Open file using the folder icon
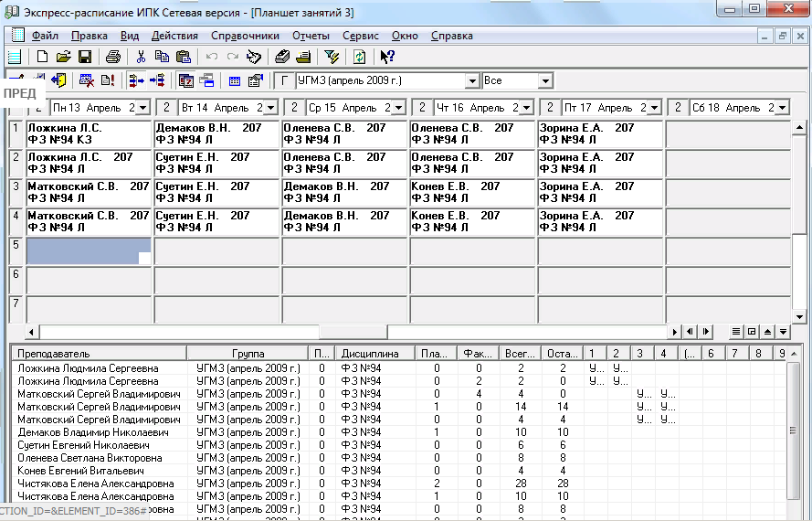812x521 pixels. pos(63,58)
